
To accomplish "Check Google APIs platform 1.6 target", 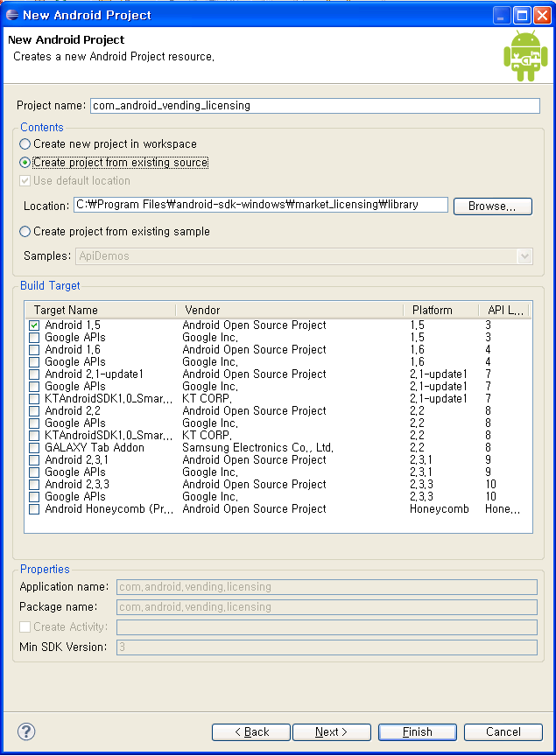I will (x=34, y=362).
